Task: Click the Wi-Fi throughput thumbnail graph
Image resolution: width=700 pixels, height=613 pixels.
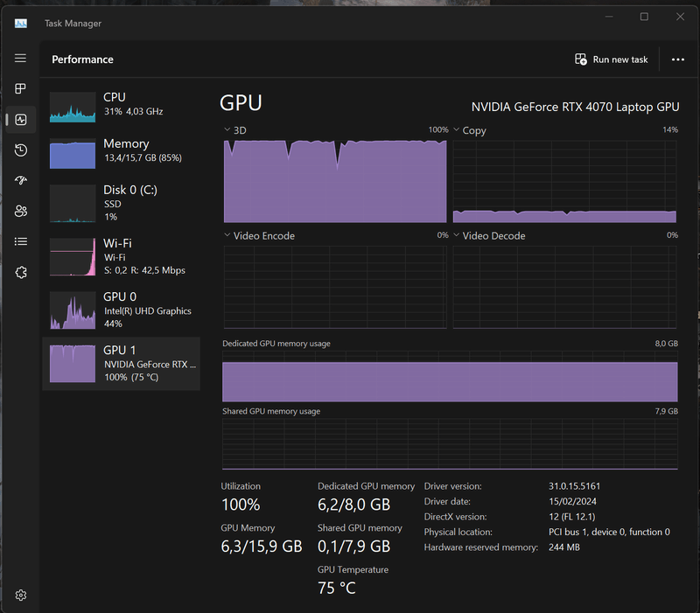Action: pyautogui.click(x=73, y=257)
